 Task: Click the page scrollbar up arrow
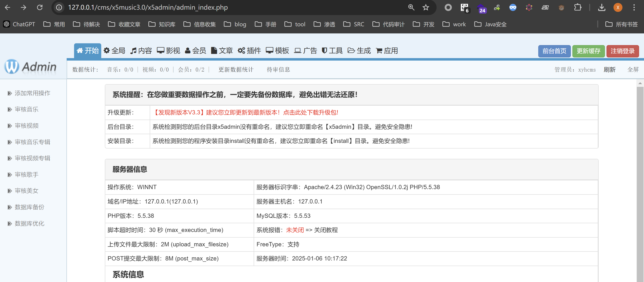(x=640, y=83)
